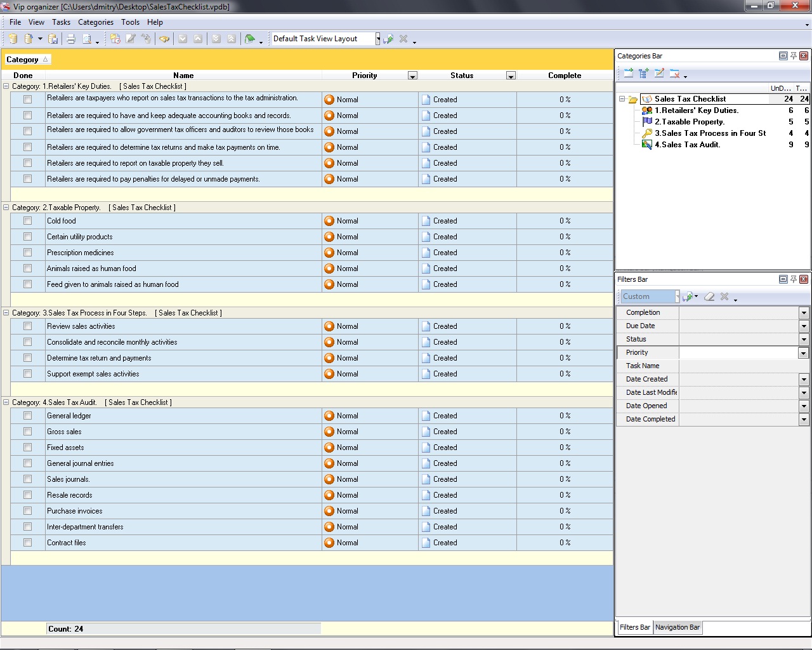
Task: Click the Print icon in the main toolbar
Action: pos(71,39)
